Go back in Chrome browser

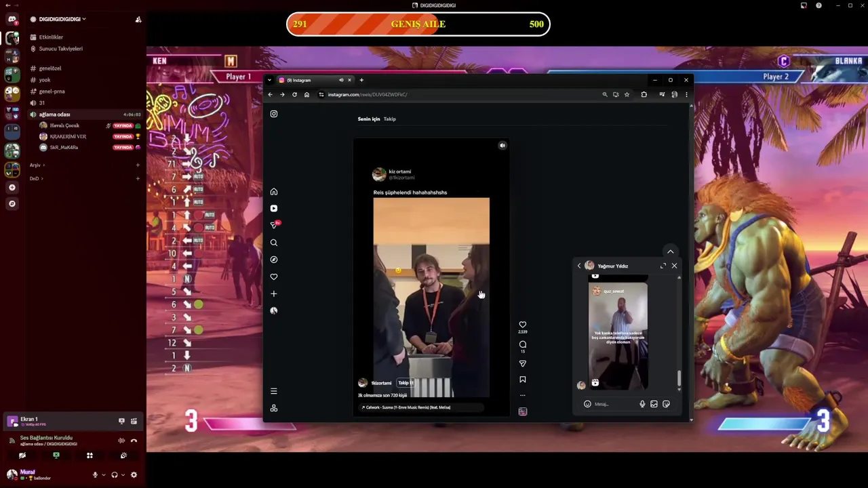(270, 94)
